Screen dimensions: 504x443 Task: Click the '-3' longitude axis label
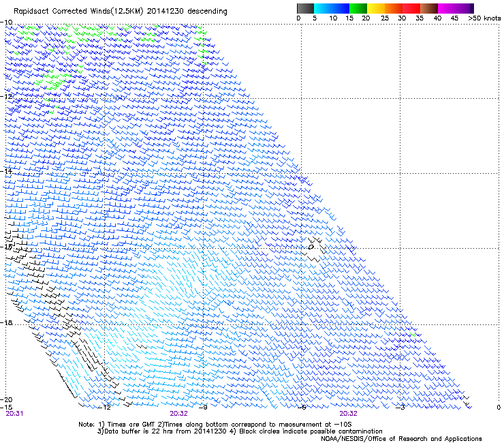tap(400, 408)
